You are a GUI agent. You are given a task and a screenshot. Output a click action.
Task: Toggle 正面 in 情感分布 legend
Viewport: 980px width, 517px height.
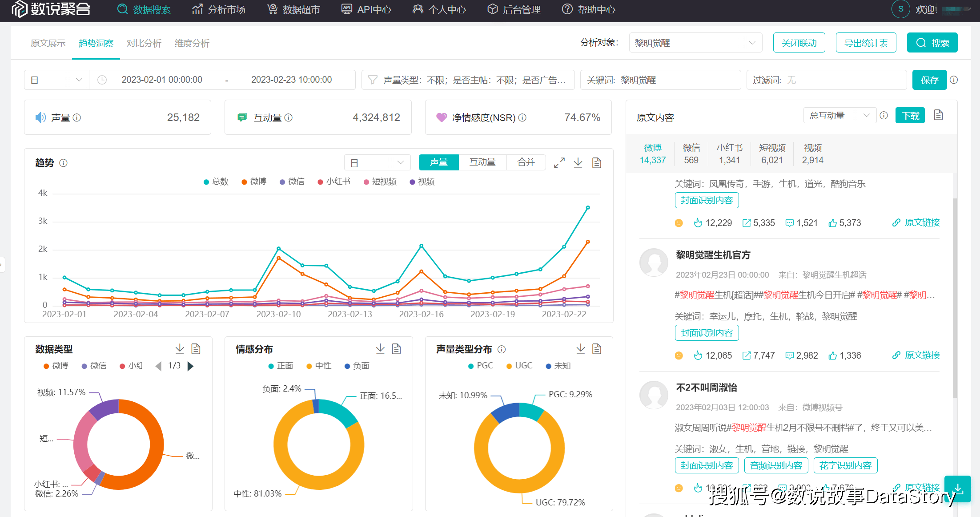coord(281,366)
